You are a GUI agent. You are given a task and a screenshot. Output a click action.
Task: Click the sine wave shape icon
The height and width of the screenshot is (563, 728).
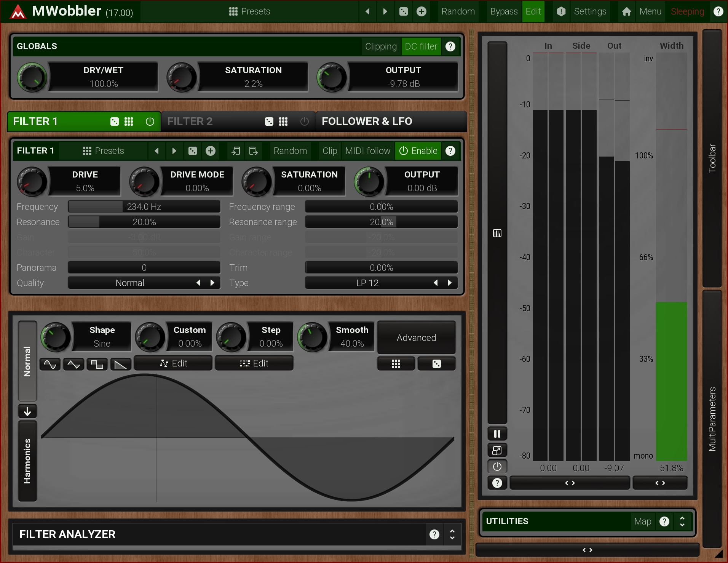click(x=50, y=364)
